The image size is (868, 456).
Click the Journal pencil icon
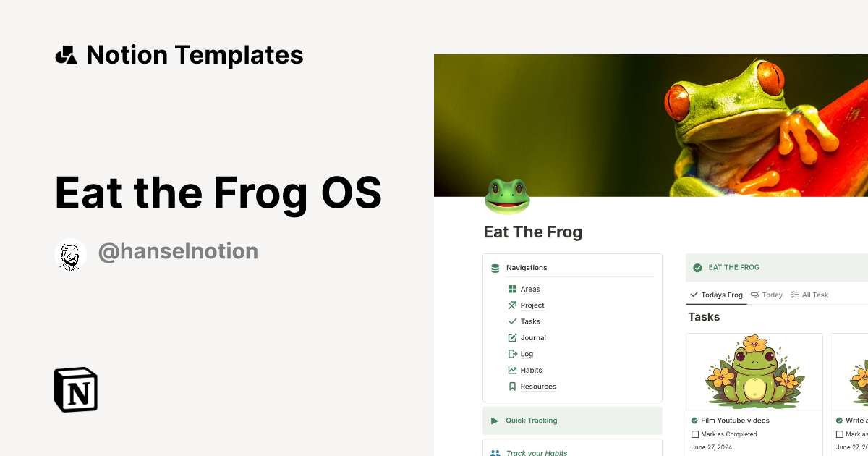(512, 337)
